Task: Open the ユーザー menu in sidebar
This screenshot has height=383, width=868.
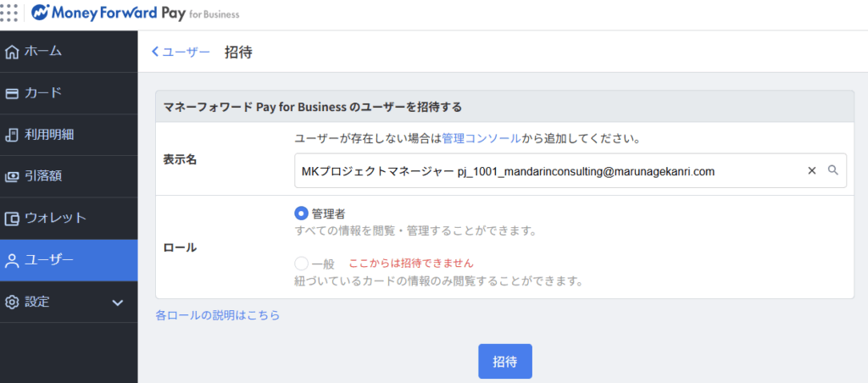Action: pyautogui.click(x=68, y=260)
